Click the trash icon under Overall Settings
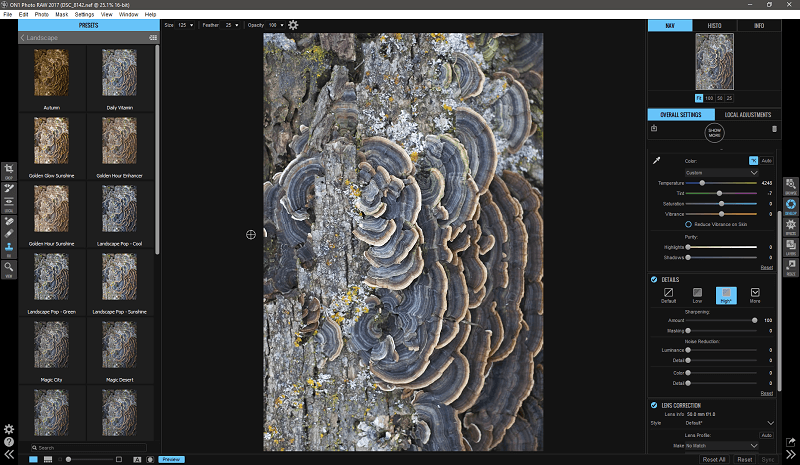 (773, 129)
